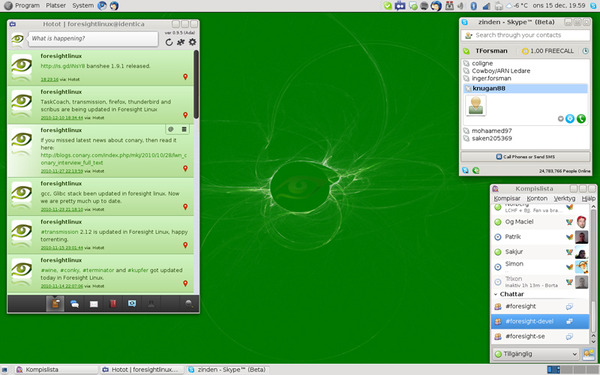Viewport: 600px width, 375px height.
Task: Collapse the Chattar group in Kompislista
Action: [x=496, y=294]
